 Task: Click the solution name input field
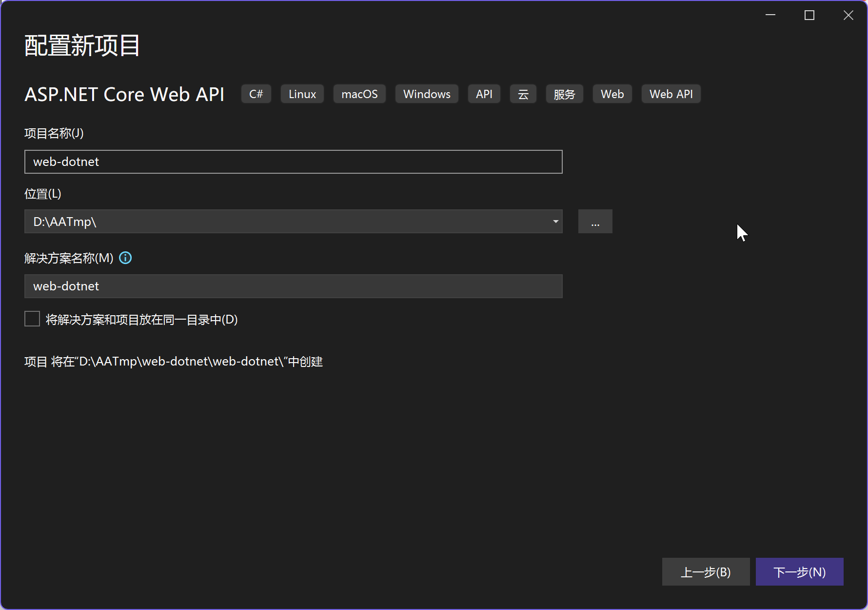(x=294, y=286)
